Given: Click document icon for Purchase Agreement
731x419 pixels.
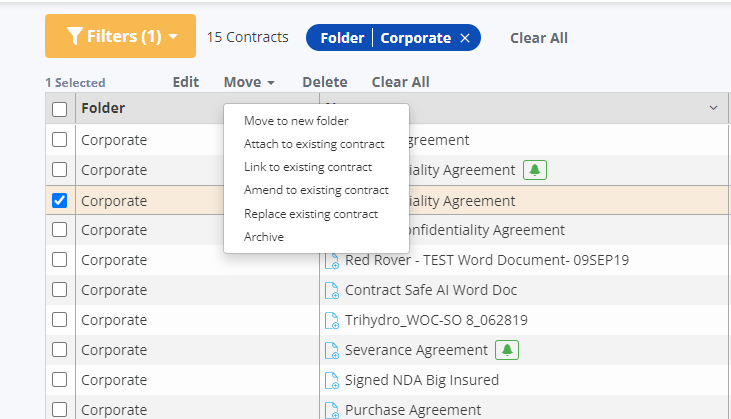Looking at the screenshot, I should click(332, 410).
